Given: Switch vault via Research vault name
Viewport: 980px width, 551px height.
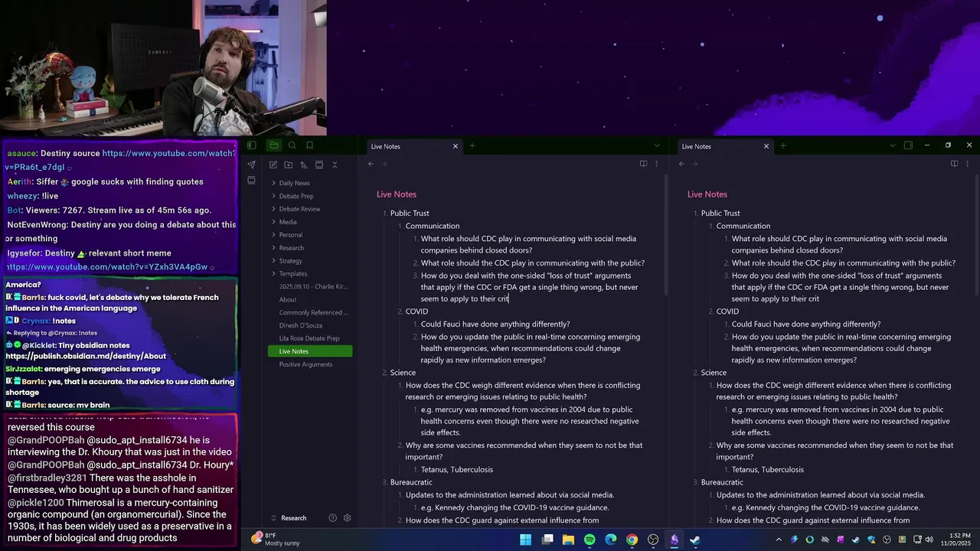Looking at the screenshot, I should click(x=294, y=518).
